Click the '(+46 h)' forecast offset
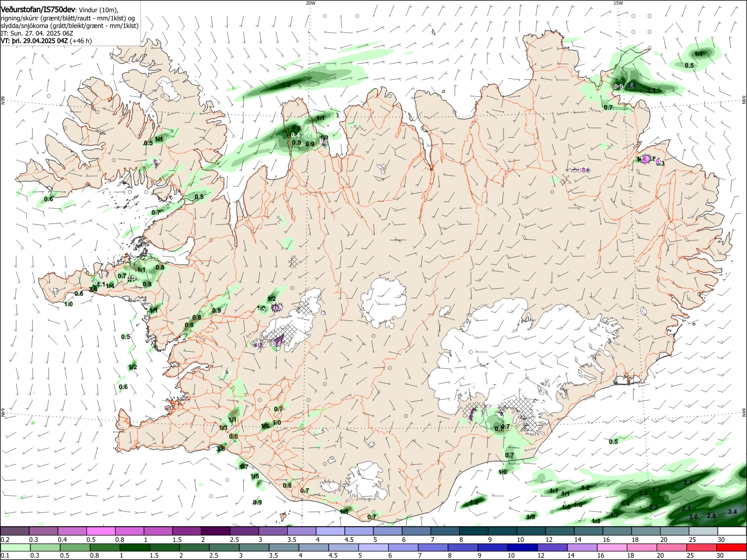Screen dimensions: 747x560 point(82,41)
